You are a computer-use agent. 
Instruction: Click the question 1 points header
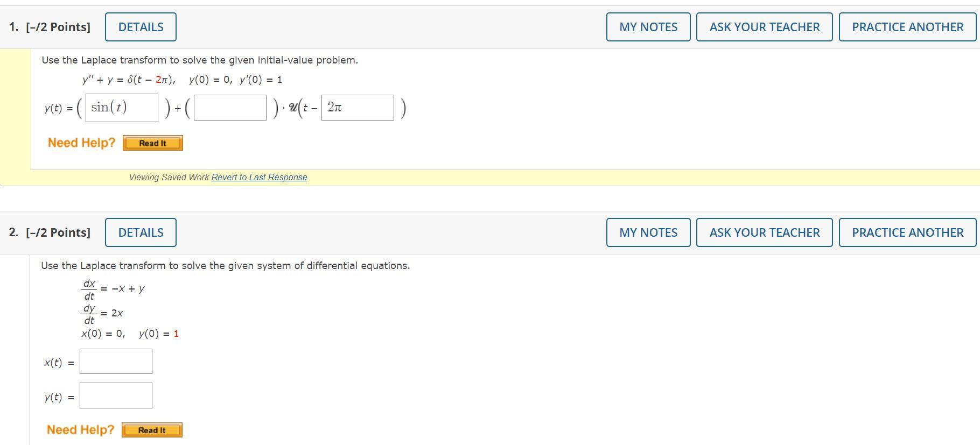click(50, 27)
